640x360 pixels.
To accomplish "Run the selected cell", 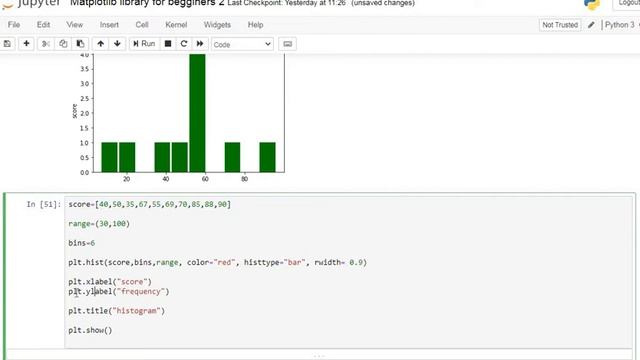I will click(x=144, y=44).
